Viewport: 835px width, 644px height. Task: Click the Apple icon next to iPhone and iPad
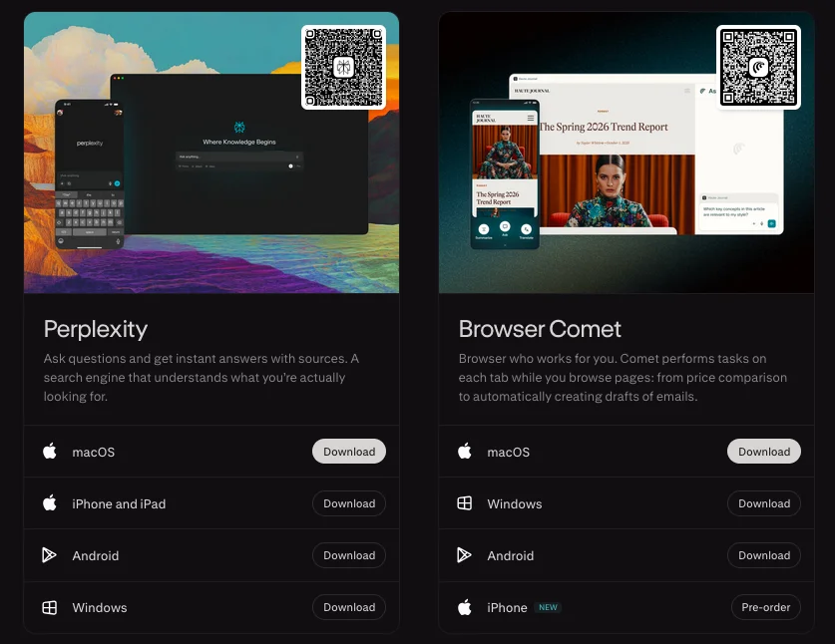click(x=49, y=503)
